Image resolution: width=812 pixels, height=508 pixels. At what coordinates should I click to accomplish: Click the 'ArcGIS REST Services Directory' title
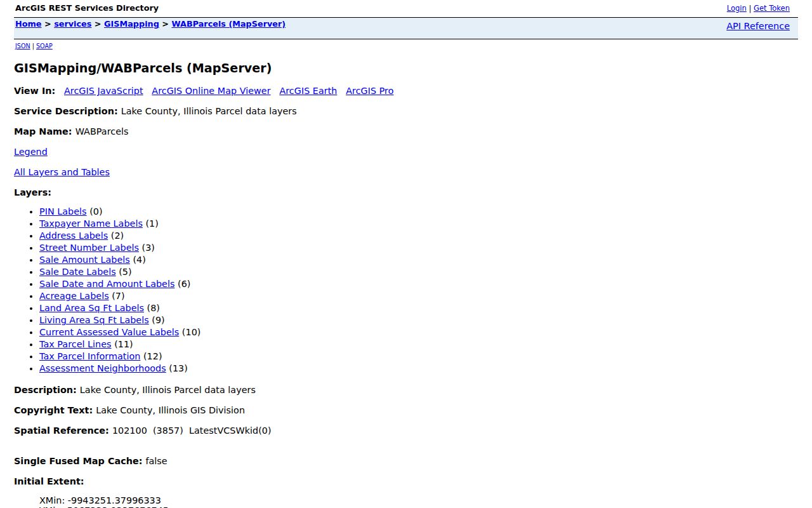point(87,8)
